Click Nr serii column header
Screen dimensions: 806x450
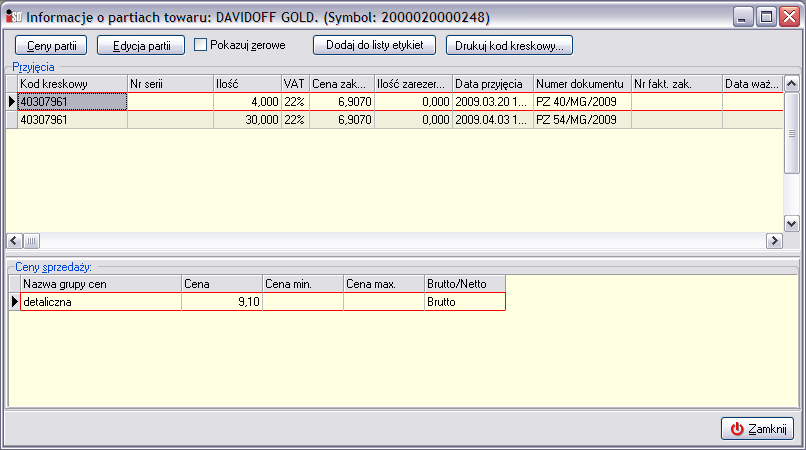coord(170,84)
